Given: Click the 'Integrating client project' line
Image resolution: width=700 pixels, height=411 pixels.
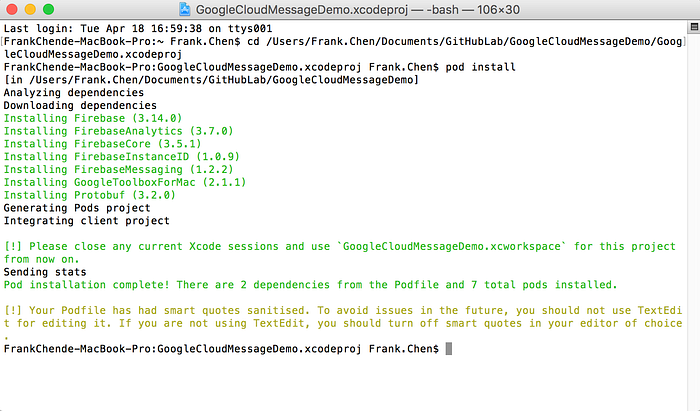Looking at the screenshot, I should coord(87,221).
